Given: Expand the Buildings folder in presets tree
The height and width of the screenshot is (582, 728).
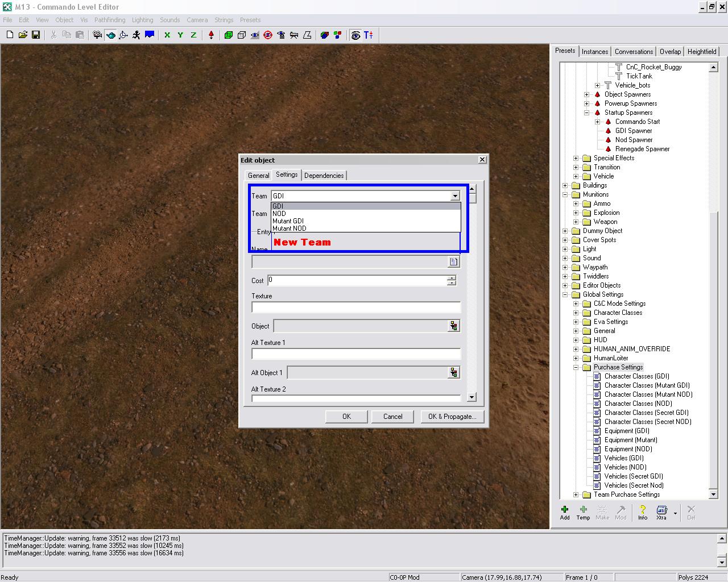Looking at the screenshot, I should [565, 185].
